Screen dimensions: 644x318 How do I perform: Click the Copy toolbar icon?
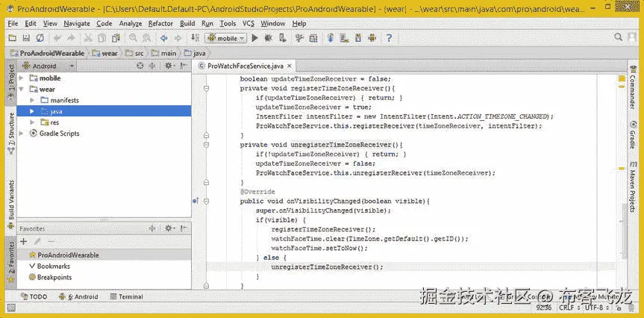tap(101, 38)
